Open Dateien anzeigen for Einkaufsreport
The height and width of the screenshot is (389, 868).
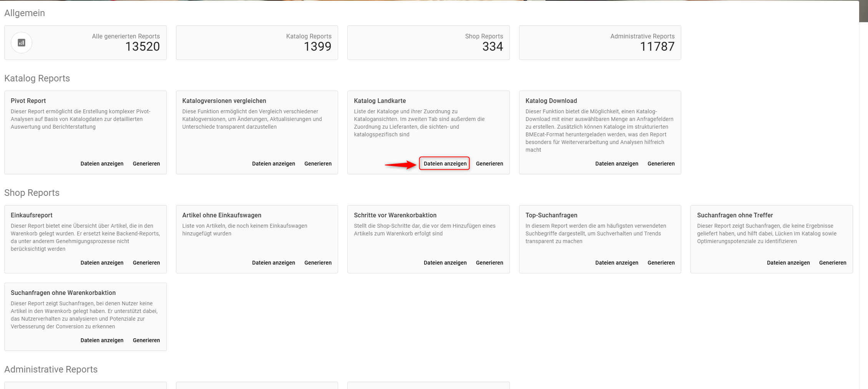(x=102, y=263)
